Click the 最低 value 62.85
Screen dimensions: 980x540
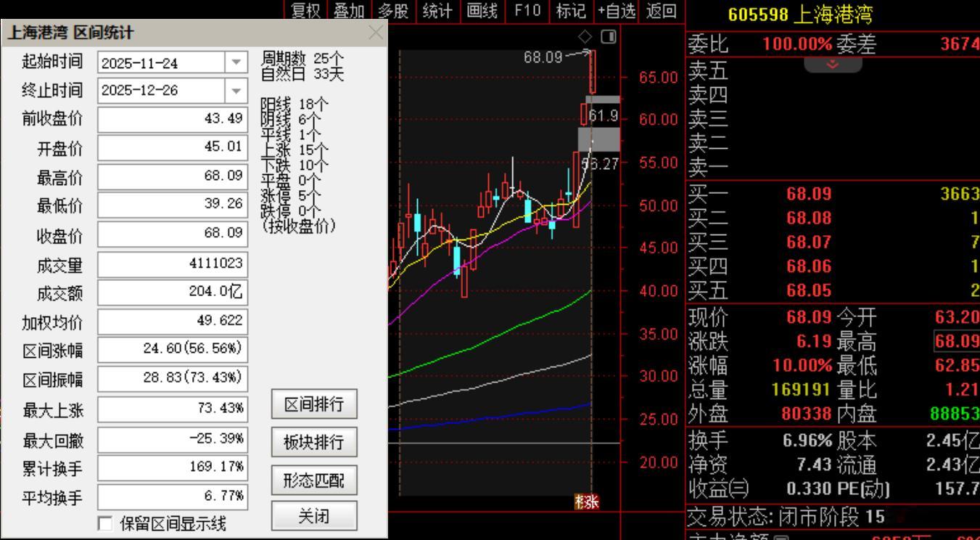coord(958,365)
